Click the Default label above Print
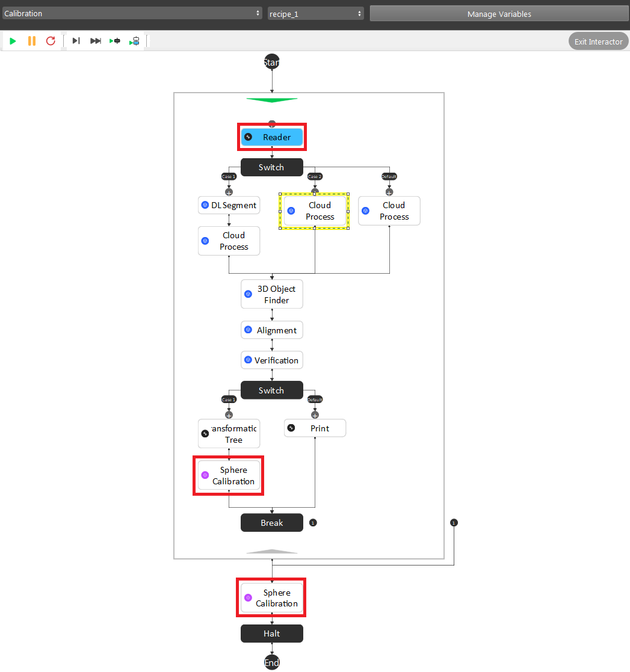 [315, 399]
